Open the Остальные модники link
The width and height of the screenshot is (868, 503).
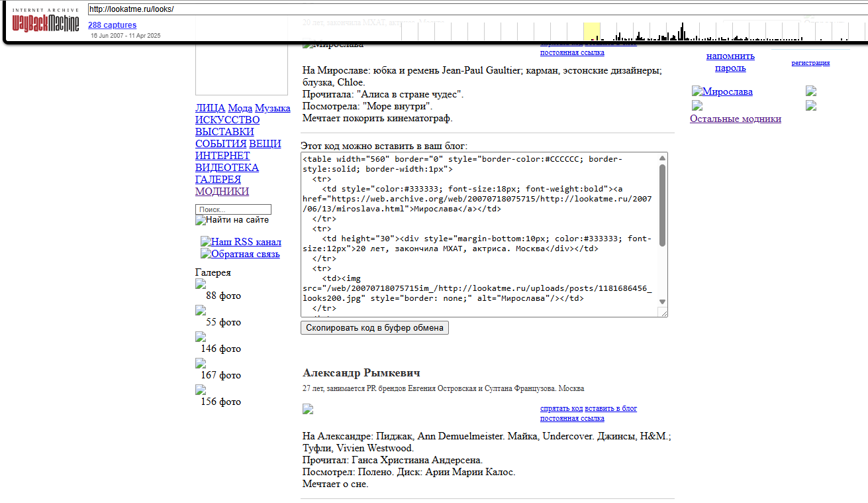pyautogui.click(x=736, y=119)
